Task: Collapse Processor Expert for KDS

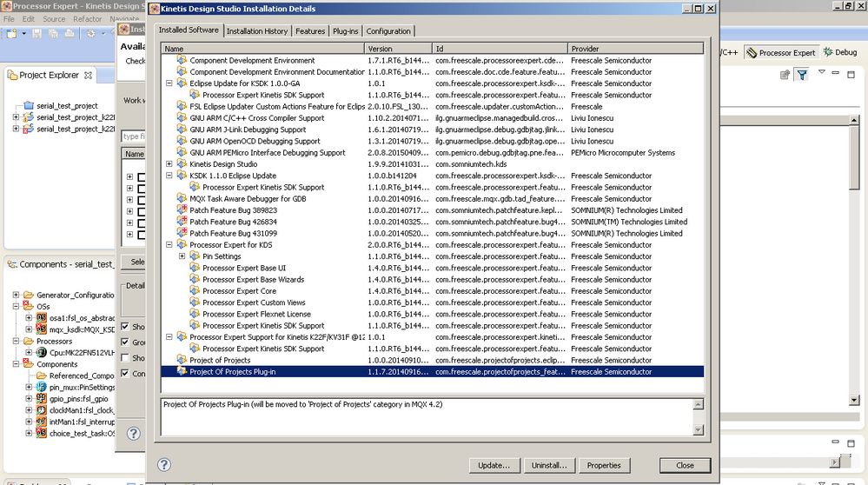Action: tap(169, 245)
